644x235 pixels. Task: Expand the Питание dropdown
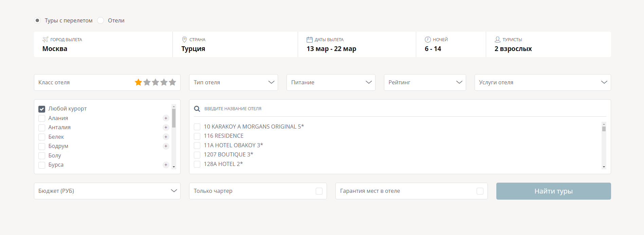tap(331, 82)
